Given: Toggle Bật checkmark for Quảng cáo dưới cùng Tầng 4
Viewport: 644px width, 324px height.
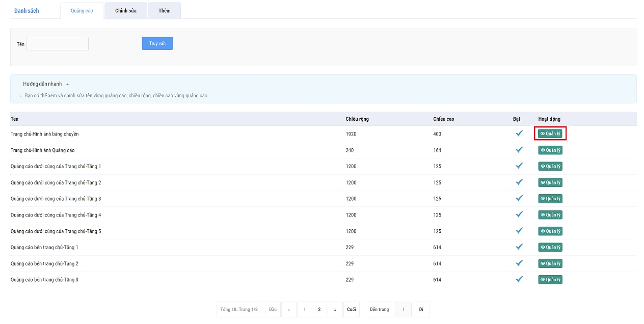Looking at the screenshot, I should tap(519, 214).
